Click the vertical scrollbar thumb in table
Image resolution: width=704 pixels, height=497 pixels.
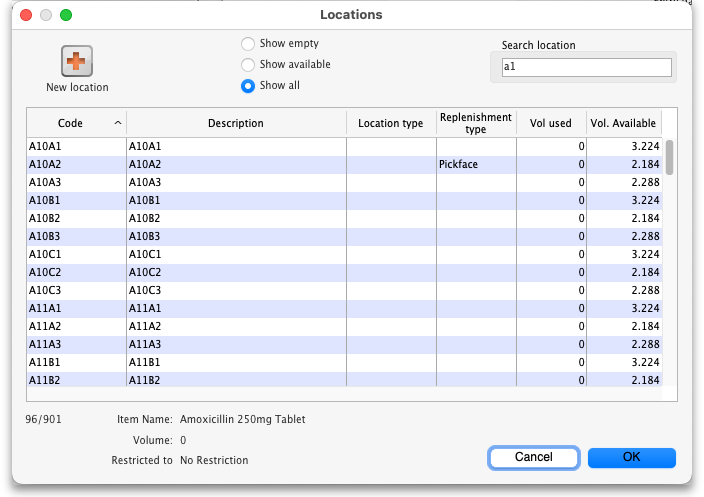pos(670,157)
